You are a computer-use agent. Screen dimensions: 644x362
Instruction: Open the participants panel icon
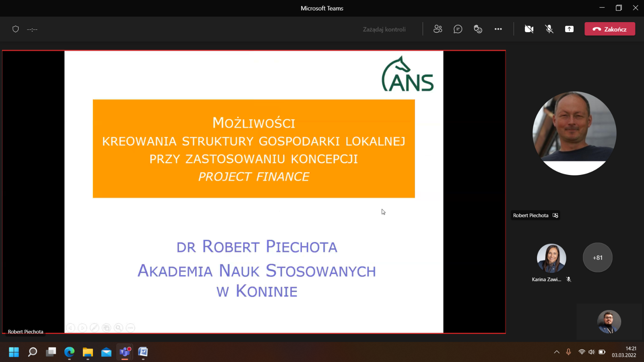tap(438, 29)
